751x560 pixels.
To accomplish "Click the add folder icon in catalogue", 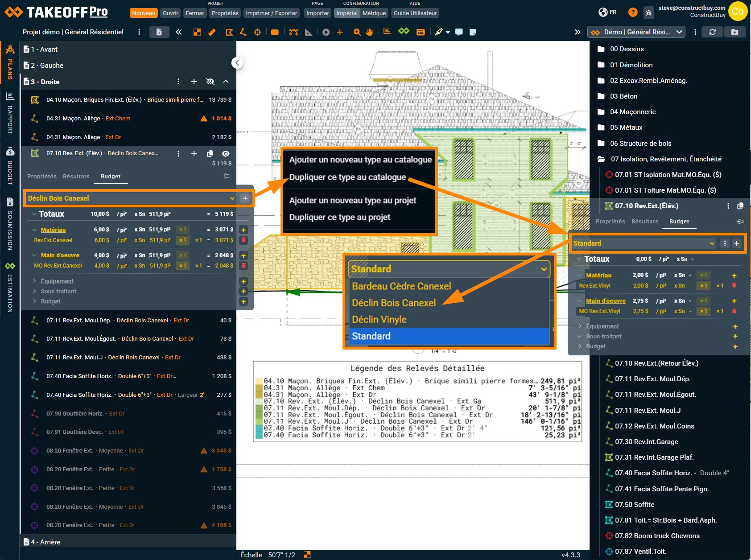I will click(734, 32).
